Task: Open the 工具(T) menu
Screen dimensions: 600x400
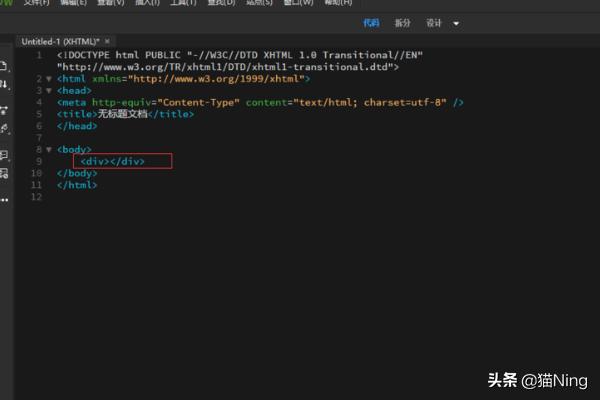Action: (184, 2)
